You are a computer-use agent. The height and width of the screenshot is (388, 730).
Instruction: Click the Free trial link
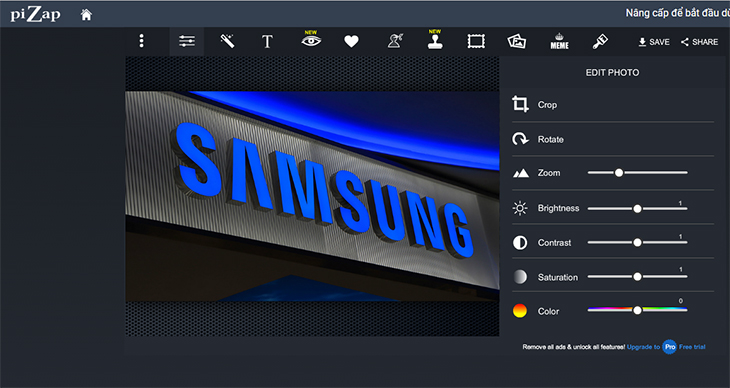pos(692,347)
